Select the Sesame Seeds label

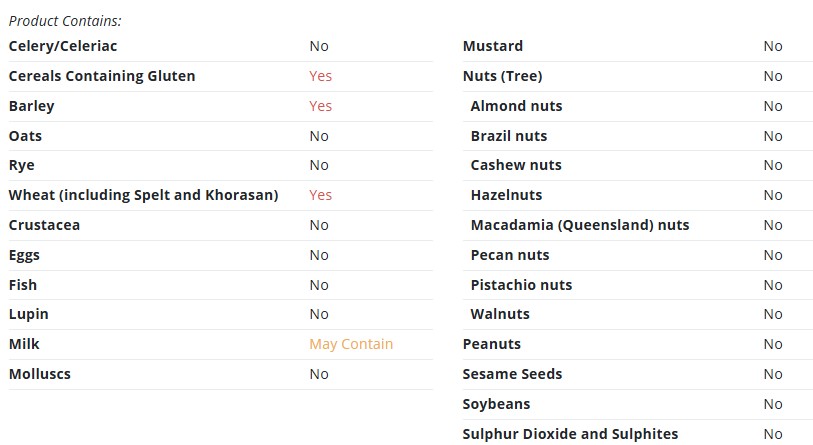tap(512, 374)
